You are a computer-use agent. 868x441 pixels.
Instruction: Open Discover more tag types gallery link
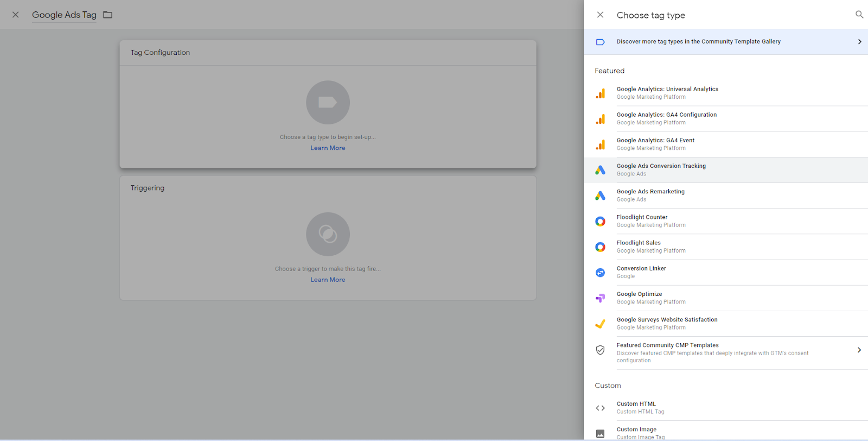point(726,42)
